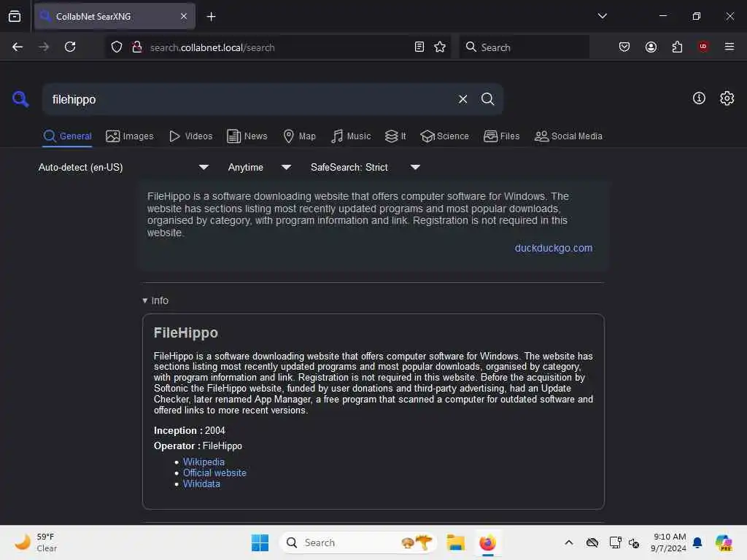Open the About info icon
The image size is (747, 560).
click(699, 98)
